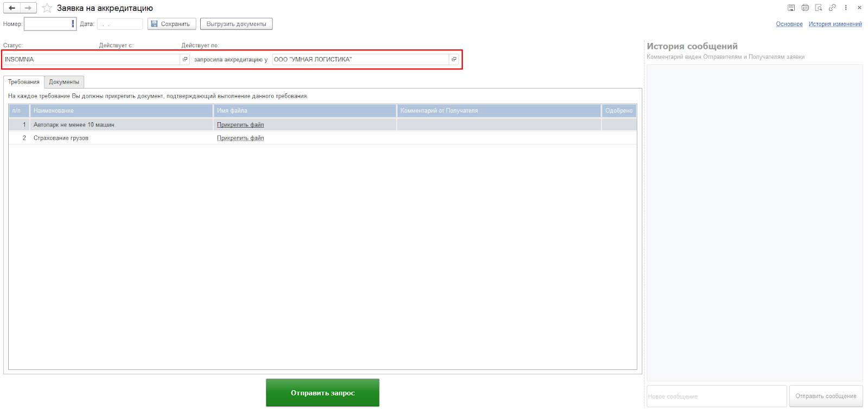Click Одобрено cell in Автопарк row

click(619, 125)
